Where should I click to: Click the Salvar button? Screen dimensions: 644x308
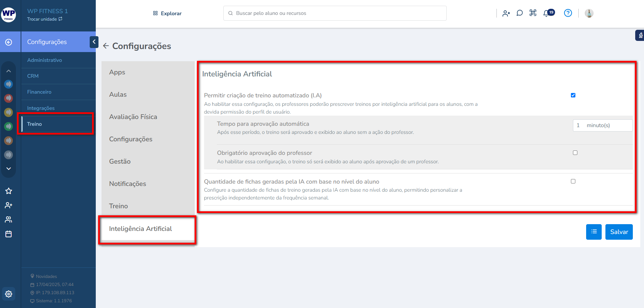(619, 232)
